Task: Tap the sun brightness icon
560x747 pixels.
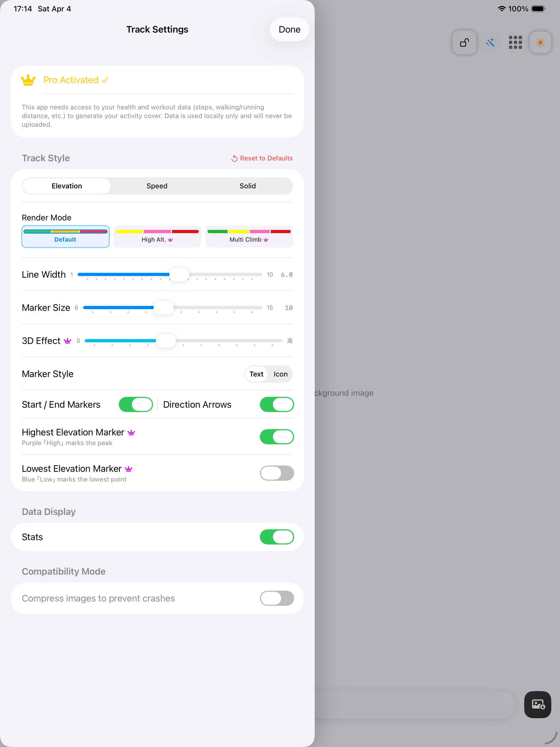Action: click(540, 43)
